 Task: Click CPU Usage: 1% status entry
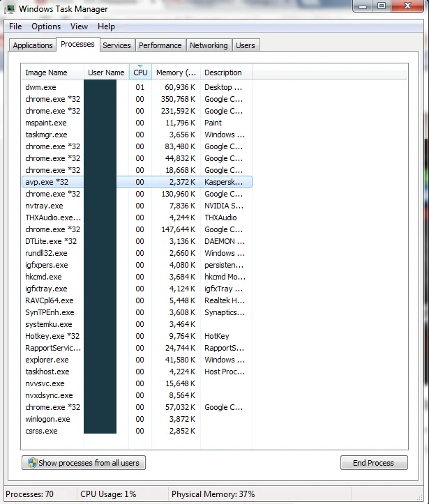coord(108,494)
